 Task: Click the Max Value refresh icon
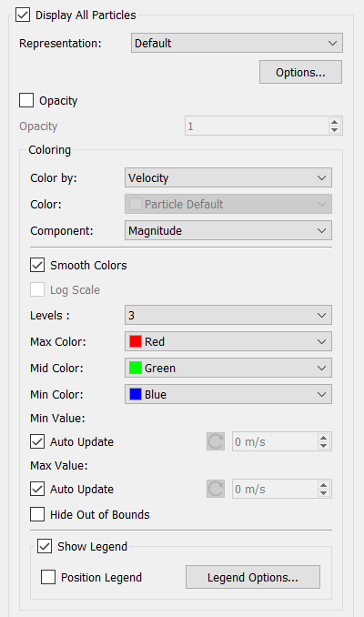pyautogui.click(x=216, y=489)
